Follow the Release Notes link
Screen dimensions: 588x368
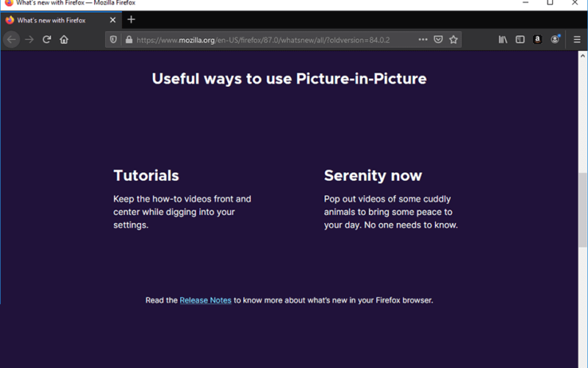tap(206, 300)
